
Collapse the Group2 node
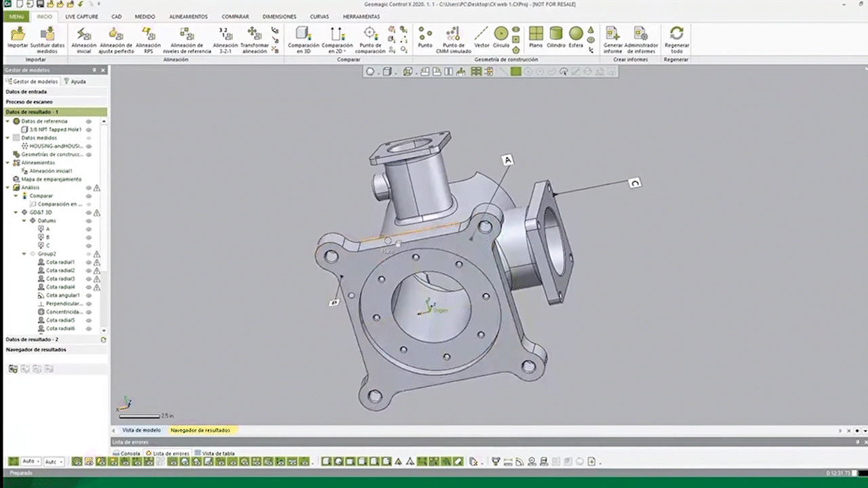click(24, 254)
